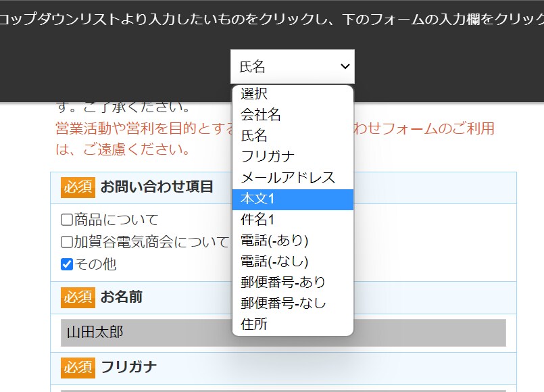Screen dimensions: 544x392
Task: Click the 必須 badge beside お問い合わせ項目
Action: [x=78, y=187]
